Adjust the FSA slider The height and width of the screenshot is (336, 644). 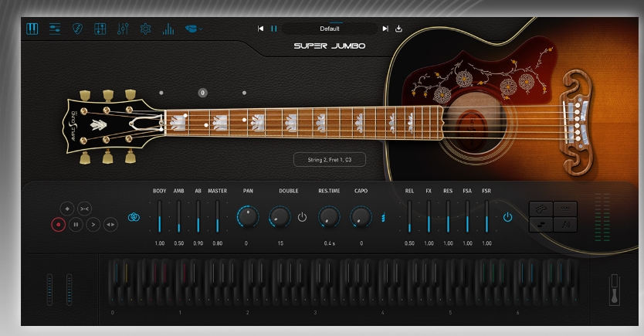pyautogui.click(x=467, y=217)
